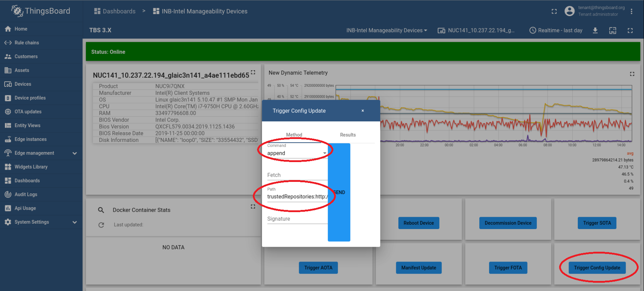Click the dashboard toolbar image icon

coord(613,30)
